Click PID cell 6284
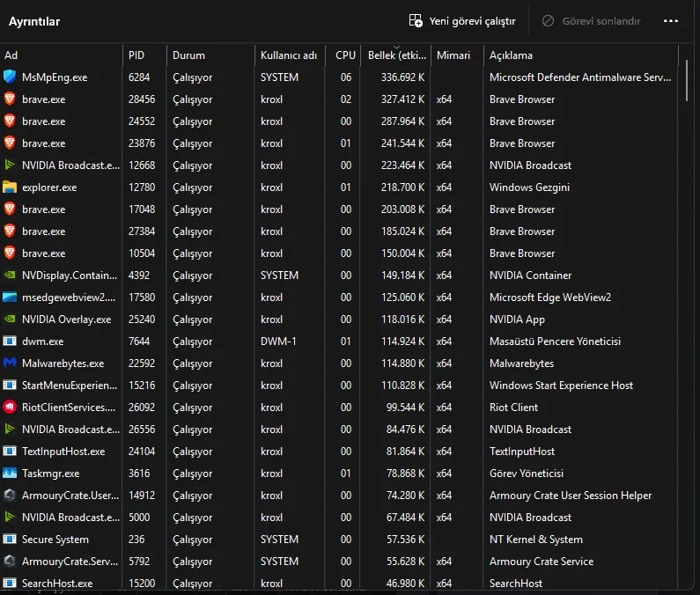Image resolution: width=700 pixels, height=595 pixels. (139, 77)
